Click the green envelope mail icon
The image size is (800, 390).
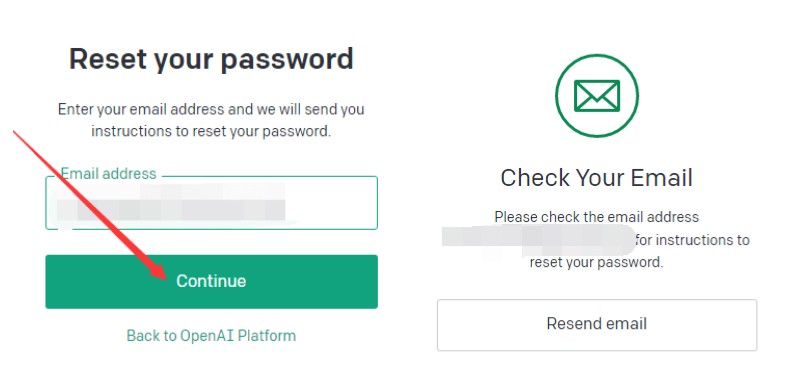pyautogui.click(x=596, y=95)
